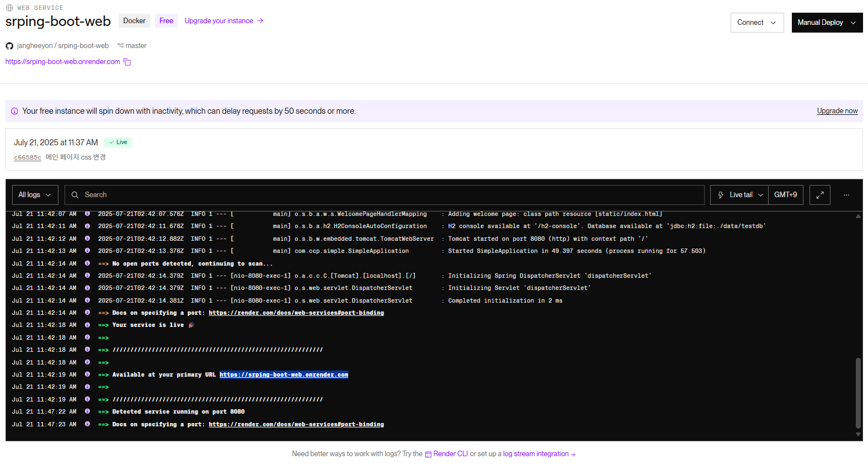This screenshot has width=868, height=465.
Task: Open the log stream integration link
Action: click(539, 454)
